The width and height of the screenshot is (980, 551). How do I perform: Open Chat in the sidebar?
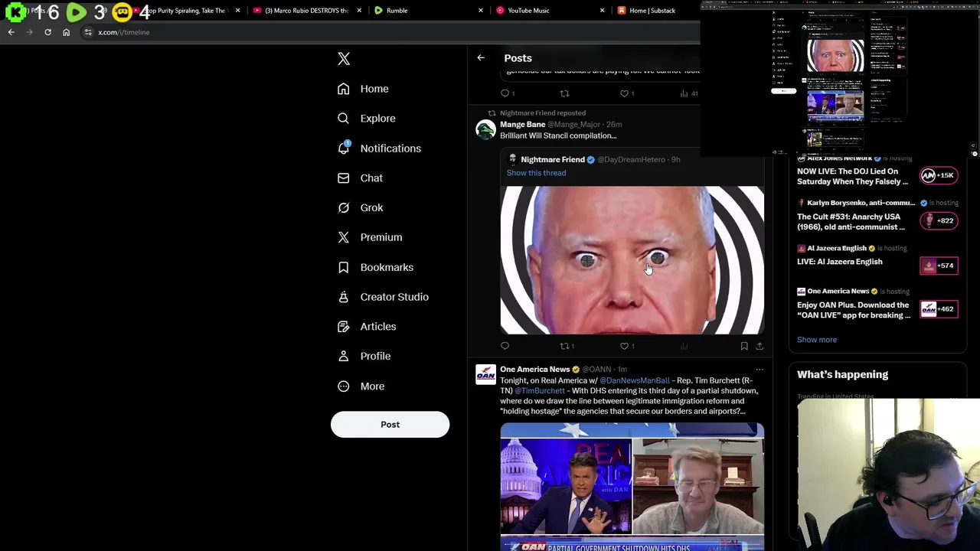[x=361, y=178]
